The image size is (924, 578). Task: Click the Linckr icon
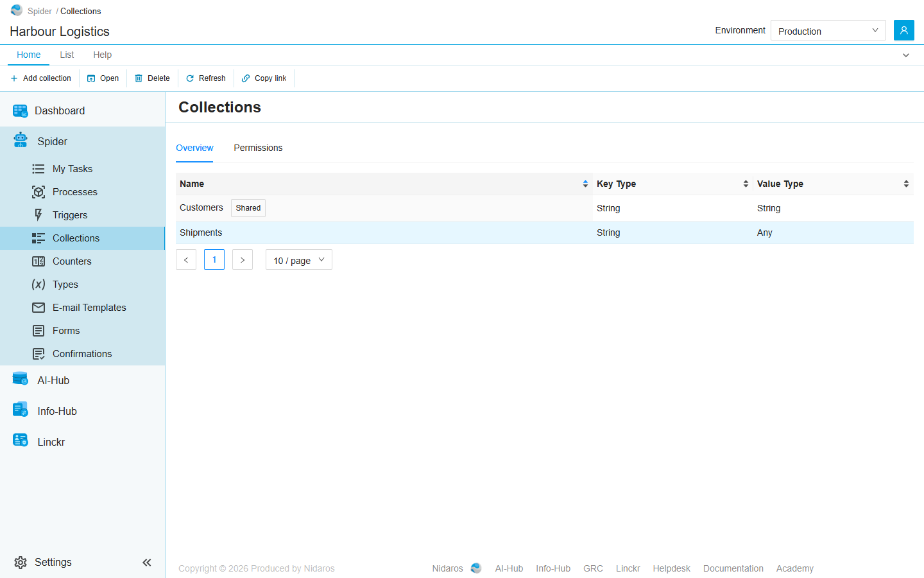click(21, 441)
